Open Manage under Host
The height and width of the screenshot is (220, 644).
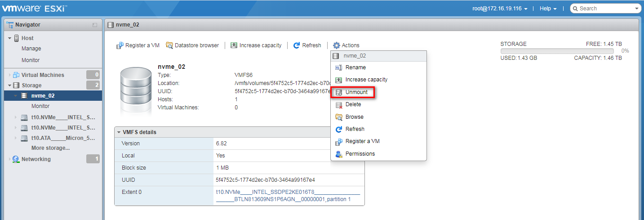pos(31,49)
